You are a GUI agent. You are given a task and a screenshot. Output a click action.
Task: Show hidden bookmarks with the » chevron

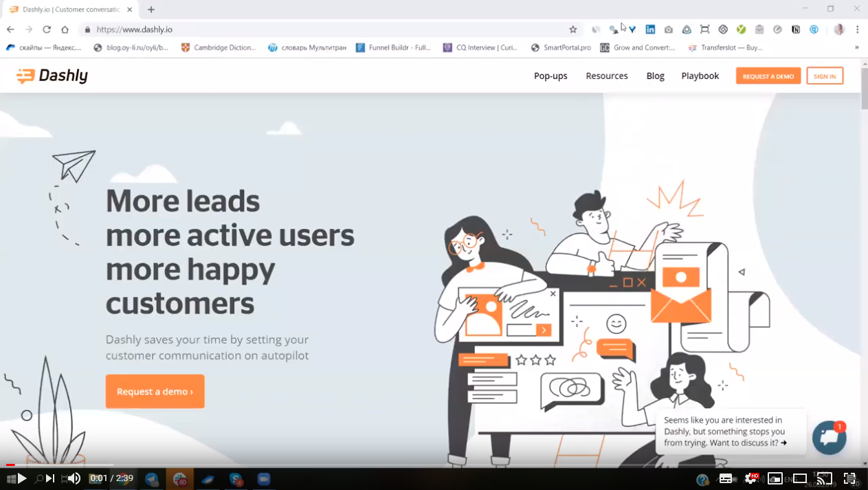pyautogui.click(x=856, y=47)
